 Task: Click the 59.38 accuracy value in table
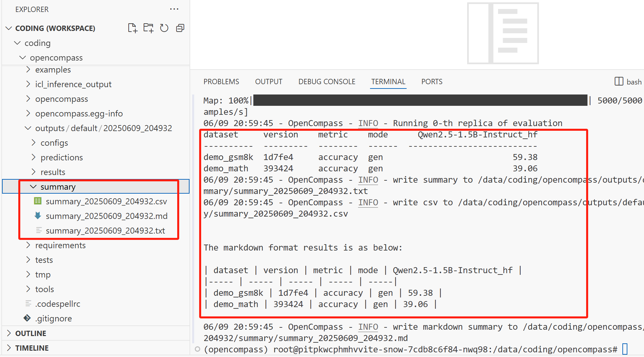pos(525,157)
